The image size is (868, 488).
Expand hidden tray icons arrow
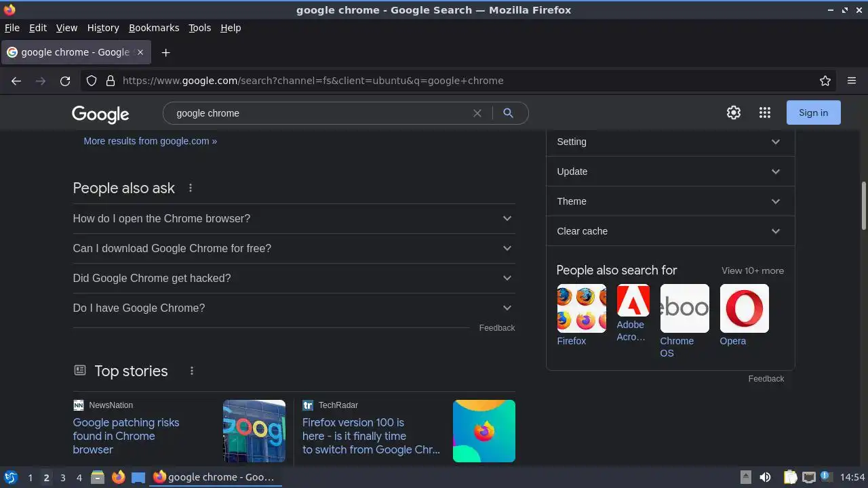pos(745,477)
